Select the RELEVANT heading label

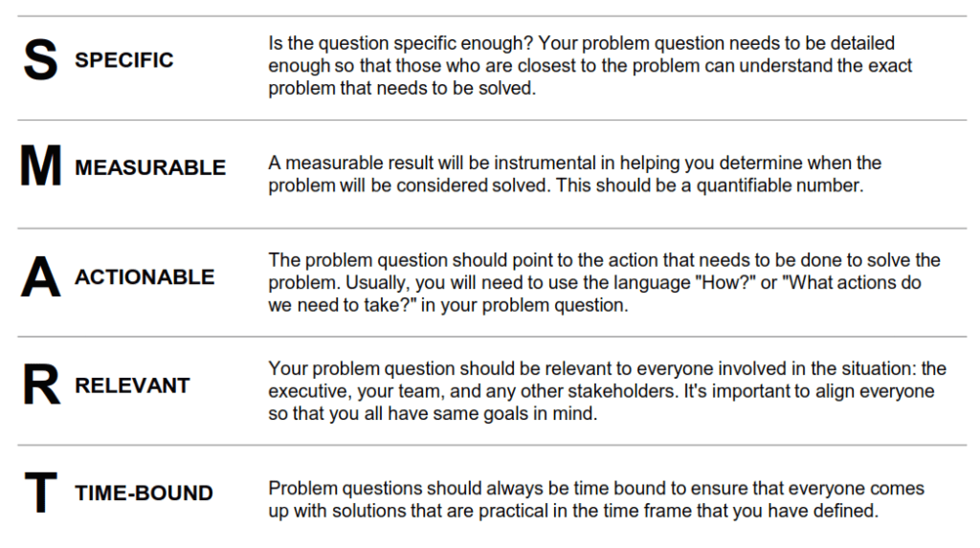click(132, 385)
